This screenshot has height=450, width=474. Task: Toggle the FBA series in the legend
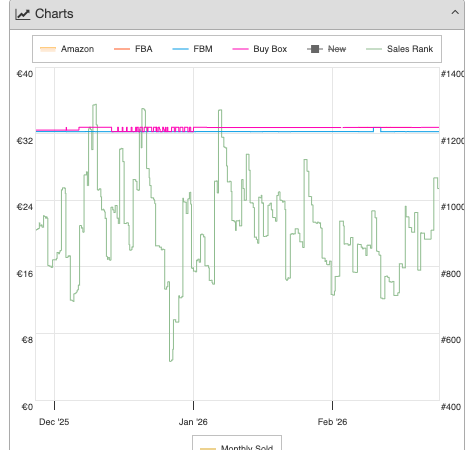(133, 49)
